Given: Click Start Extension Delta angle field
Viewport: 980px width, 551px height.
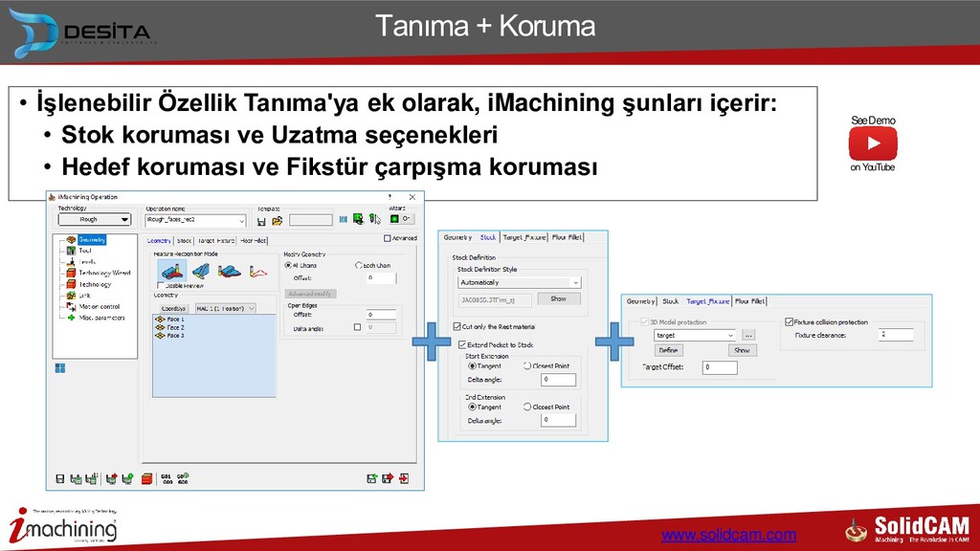Looking at the screenshot, I should click(x=558, y=380).
